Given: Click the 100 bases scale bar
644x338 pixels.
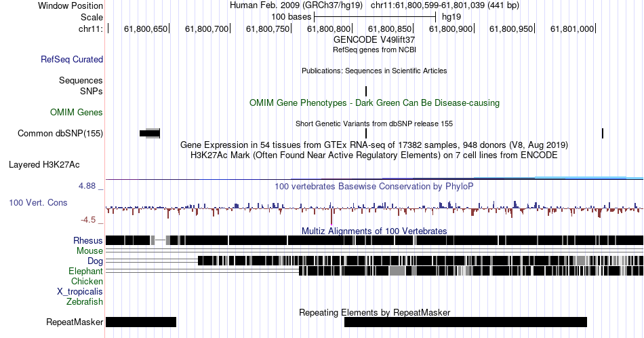Looking at the screenshot, I should pyautogui.click(x=375, y=17).
